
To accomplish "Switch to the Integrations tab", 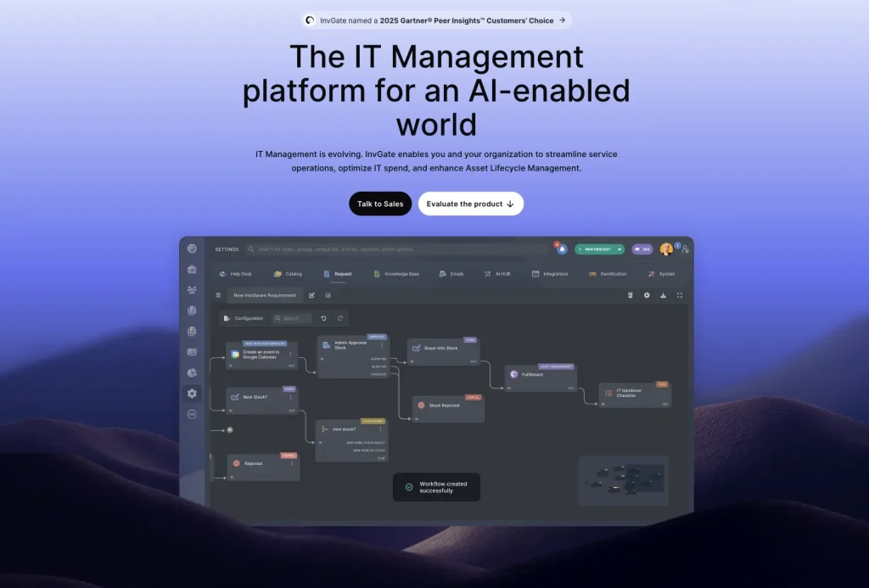I will click(x=550, y=274).
